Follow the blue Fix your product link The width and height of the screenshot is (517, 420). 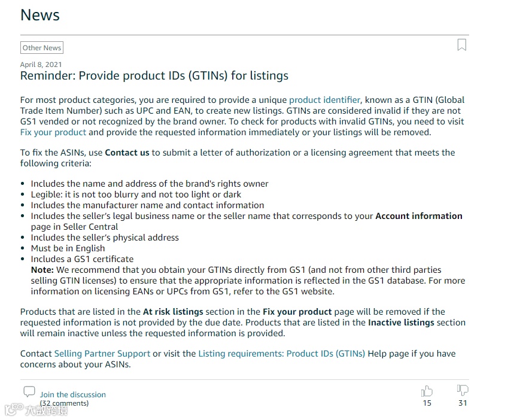[53, 132]
